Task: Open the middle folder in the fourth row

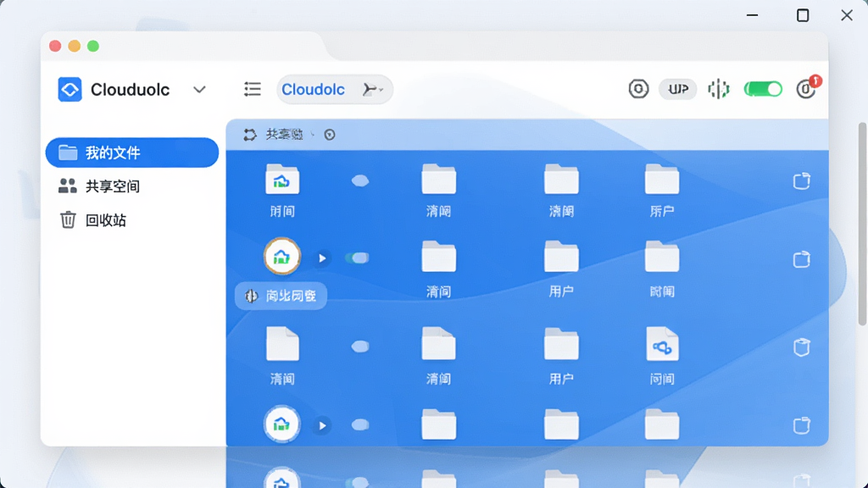Action: point(561,424)
